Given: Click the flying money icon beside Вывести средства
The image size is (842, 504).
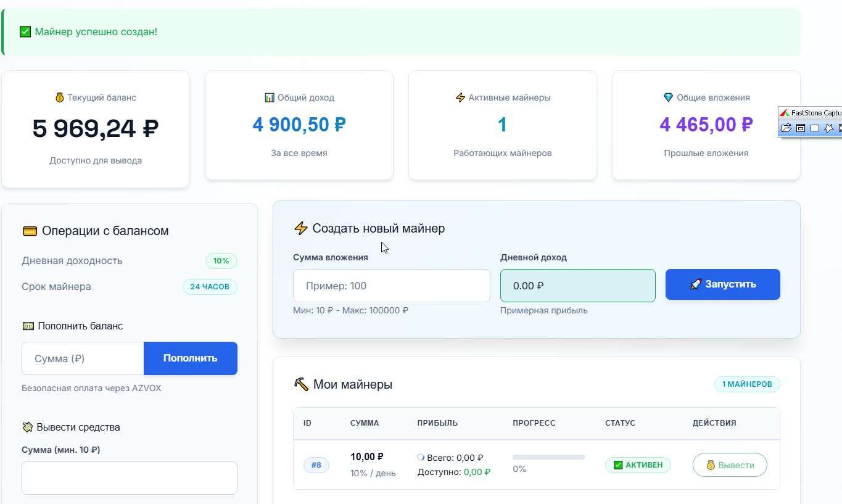Looking at the screenshot, I should (27, 427).
